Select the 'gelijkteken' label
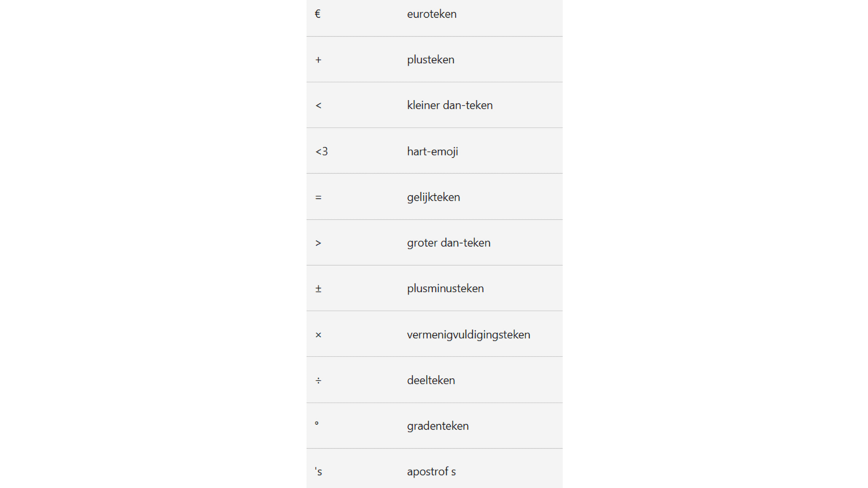 pos(433,197)
